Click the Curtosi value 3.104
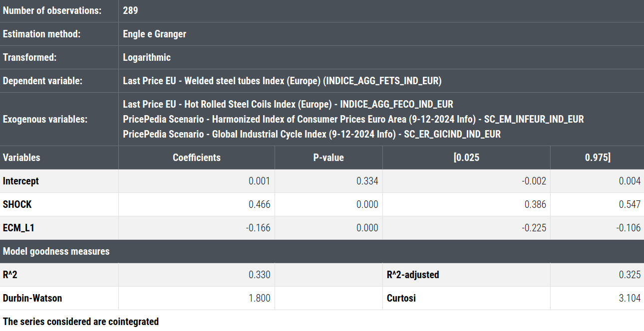644x331 pixels. [630, 298]
